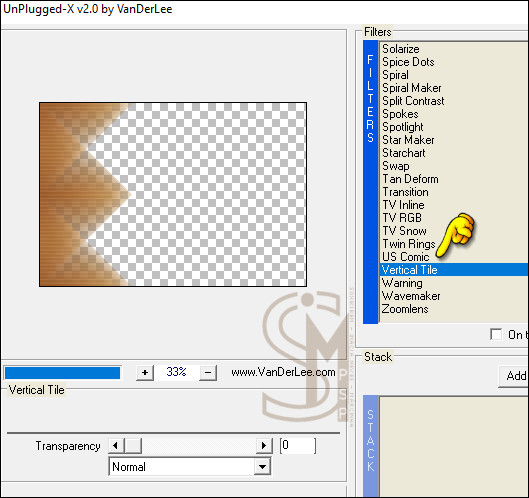The width and height of the screenshot is (529, 498).
Task: Click the filter preview image
Action: point(173,195)
